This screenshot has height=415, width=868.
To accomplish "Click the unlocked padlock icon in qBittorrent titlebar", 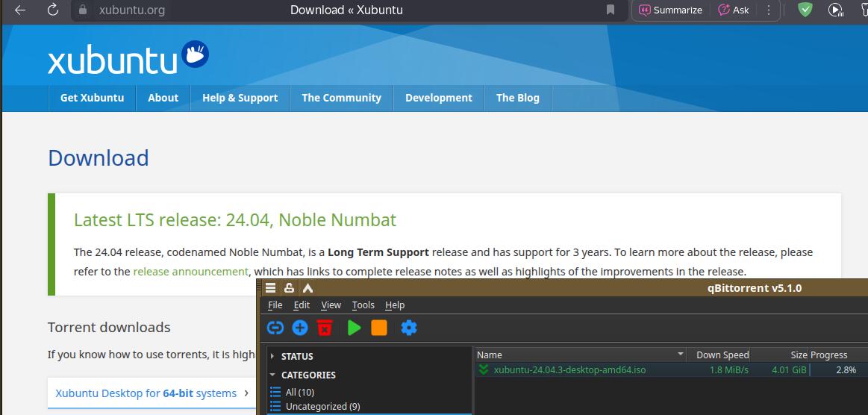I will (289, 287).
